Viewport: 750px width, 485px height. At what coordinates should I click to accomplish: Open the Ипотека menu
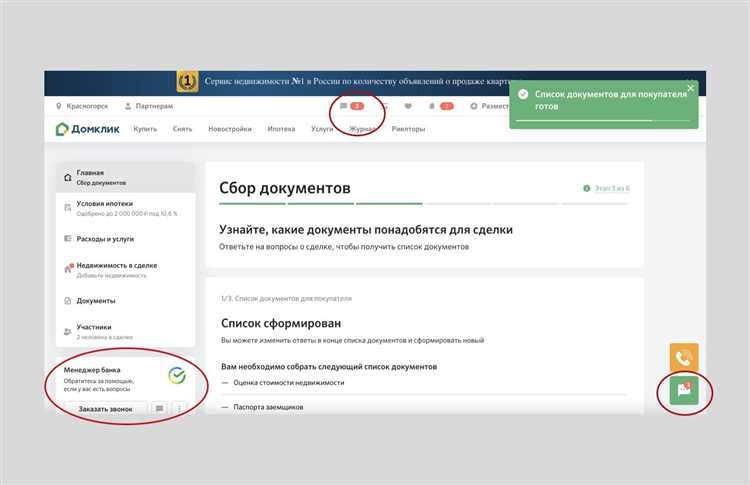click(281, 129)
